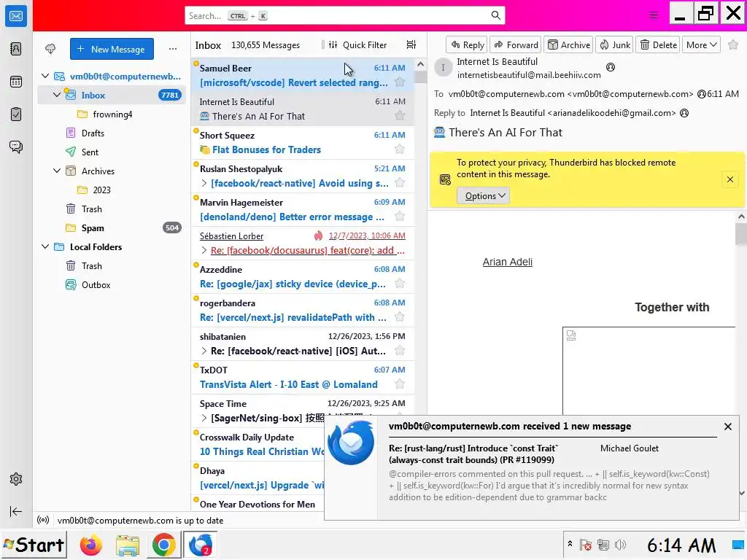Image resolution: width=747 pixels, height=560 pixels.
Task: Open Thunderbird settings gear
Action: click(16, 479)
